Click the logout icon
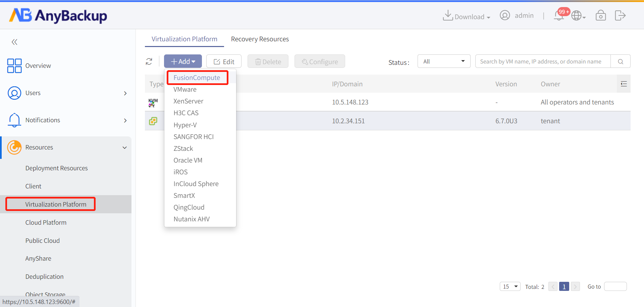The height and width of the screenshot is (307, 644). coord(620,15)
